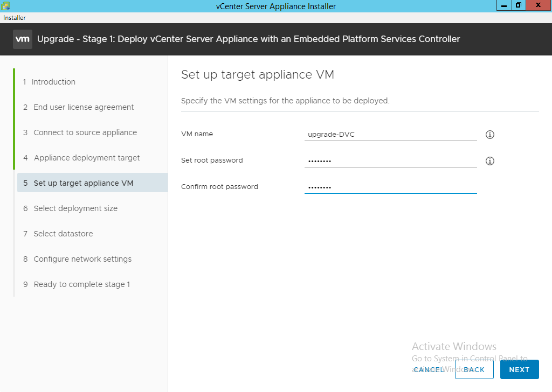This screenshot has width=552, height=392.
Task: Click the installer app icon in title bar
Action: pyautogui.click(x=5, y=5)
